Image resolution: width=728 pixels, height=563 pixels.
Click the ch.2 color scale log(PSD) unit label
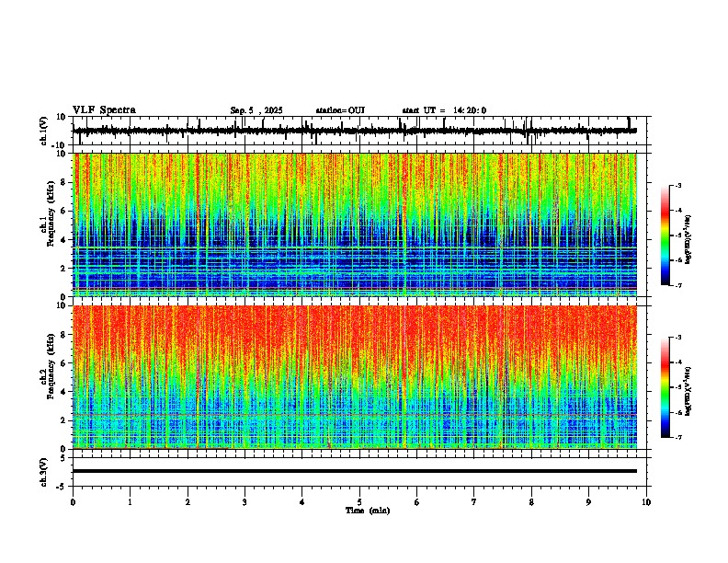[x=688, y=391]
